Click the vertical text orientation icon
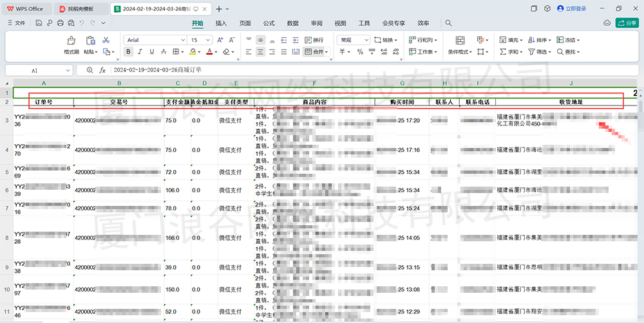This screenshot has width=644, height=323. coord(296,51)
